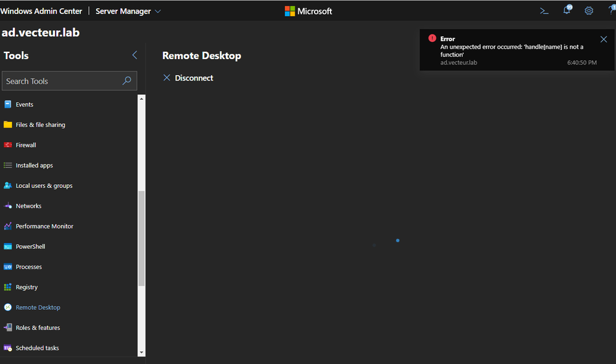The image size is (616, 364).
Task: Open the Processes tool
Action: pyautogui.click(x=29, y=267)
